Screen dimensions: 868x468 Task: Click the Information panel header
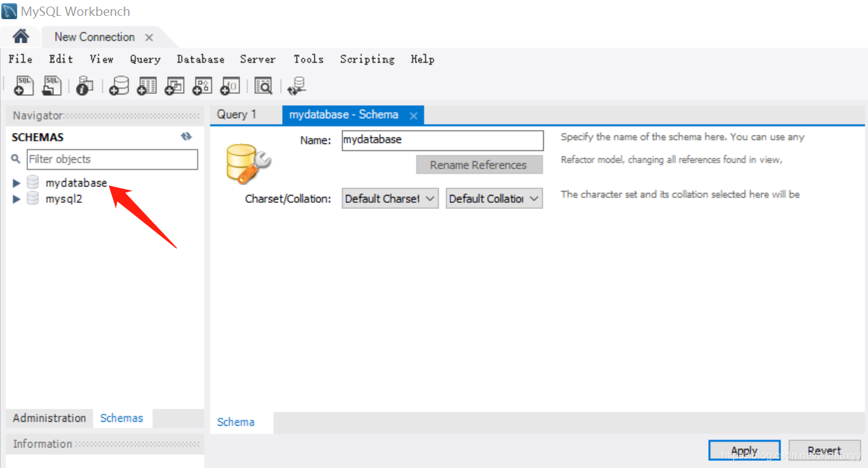point(105,444)
